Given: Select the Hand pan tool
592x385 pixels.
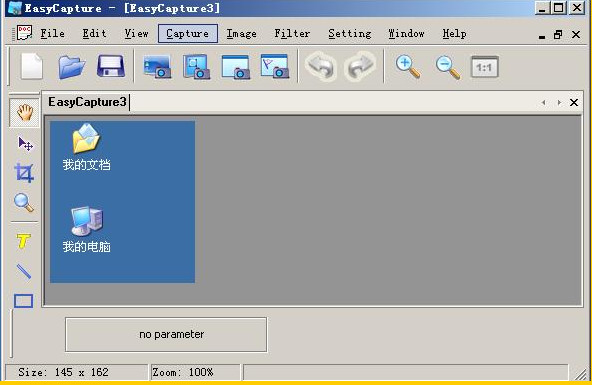Looking at the screenshot, I should 25,112.
